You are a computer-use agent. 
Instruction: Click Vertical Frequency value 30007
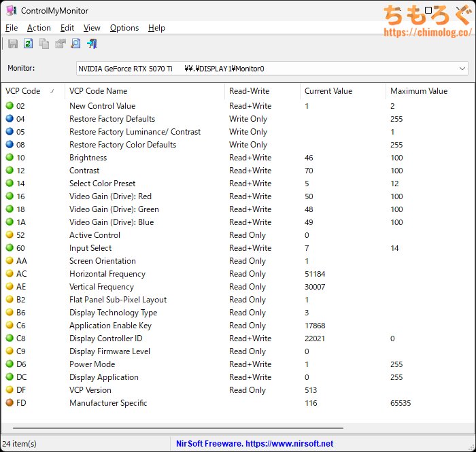315,287
